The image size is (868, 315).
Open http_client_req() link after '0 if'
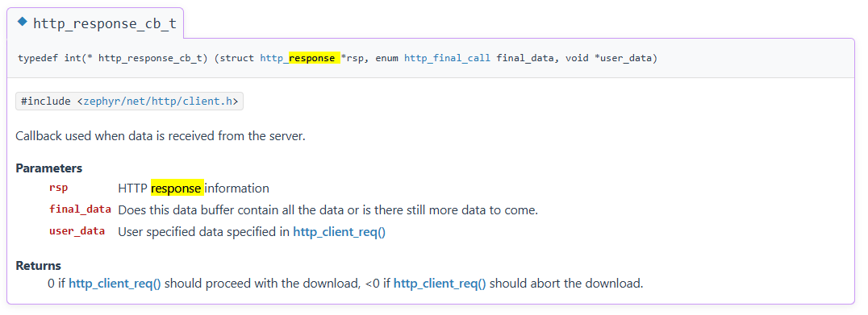(115, 284)
